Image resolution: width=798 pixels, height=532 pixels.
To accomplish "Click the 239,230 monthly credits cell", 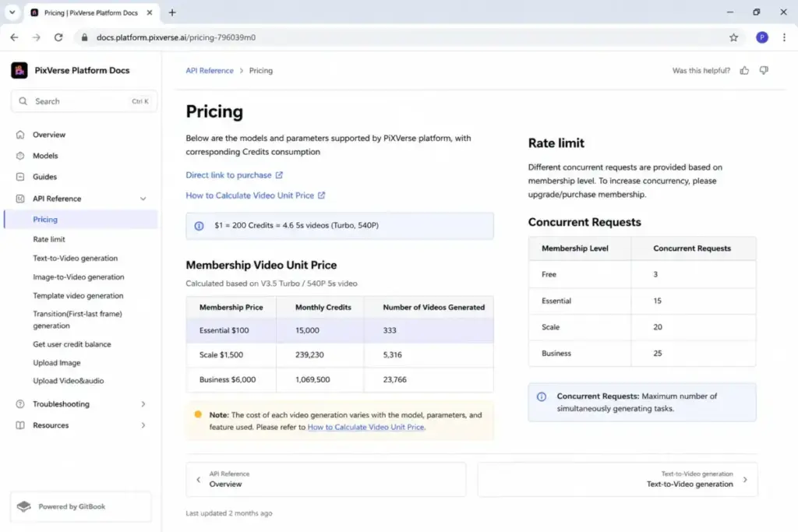I will click(320, 355).
